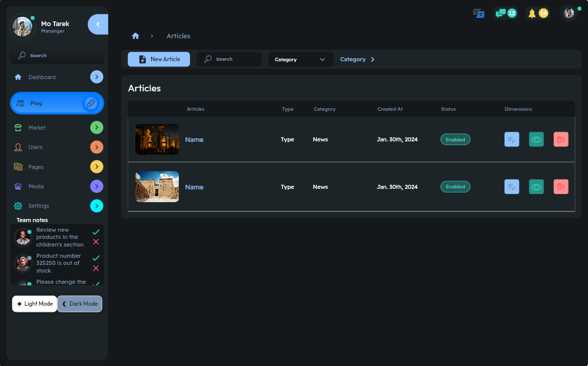Screen dimensions: 588x366
Task: Click the pencil icon on Plog
Action: (91, 103)
